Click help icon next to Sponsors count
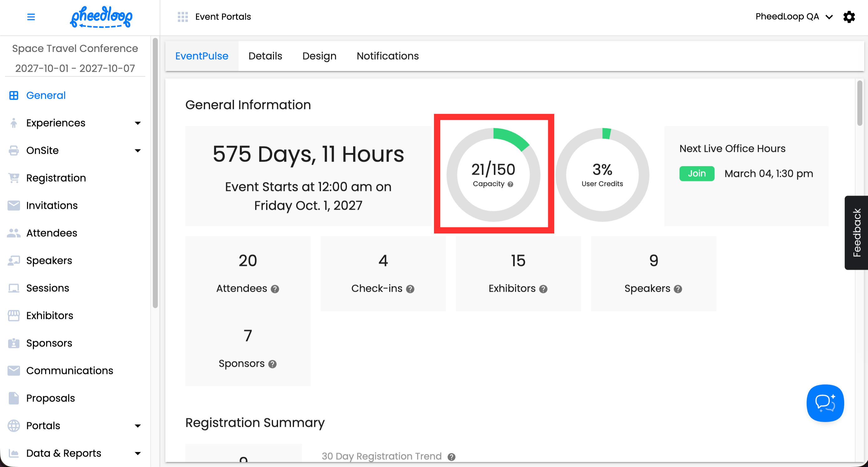The width and height of the screenshot is (868, 467). click(x=272, y=364)
